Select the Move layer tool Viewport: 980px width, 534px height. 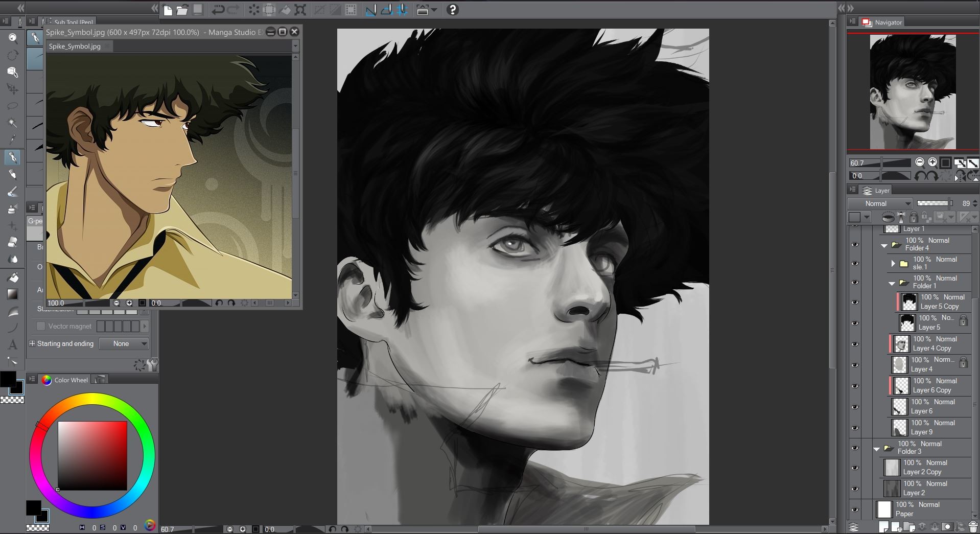click(x=13, y=89)
